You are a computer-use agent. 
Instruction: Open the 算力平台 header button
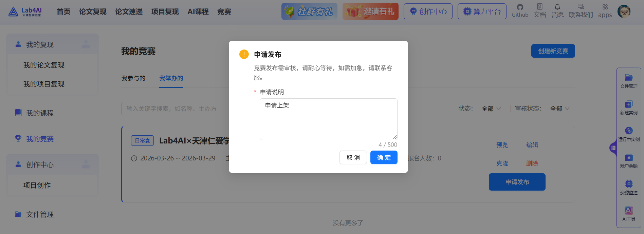click(482, 11)
